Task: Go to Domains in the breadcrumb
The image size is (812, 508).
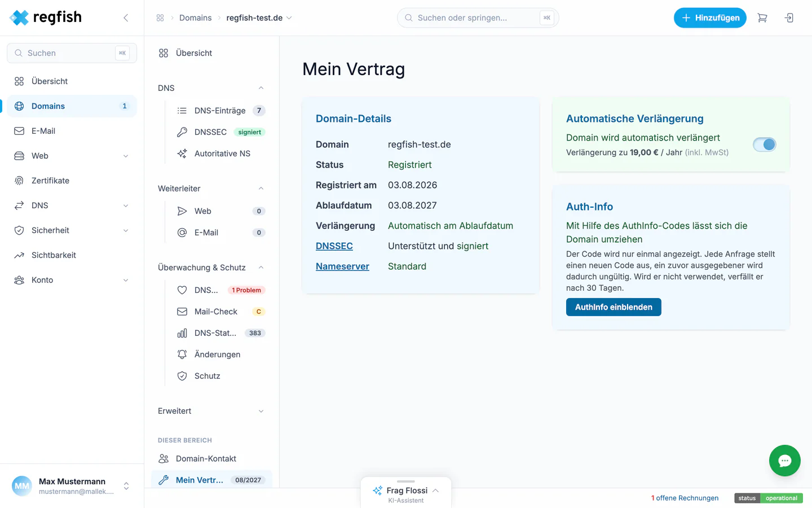Action: point(196,18)
